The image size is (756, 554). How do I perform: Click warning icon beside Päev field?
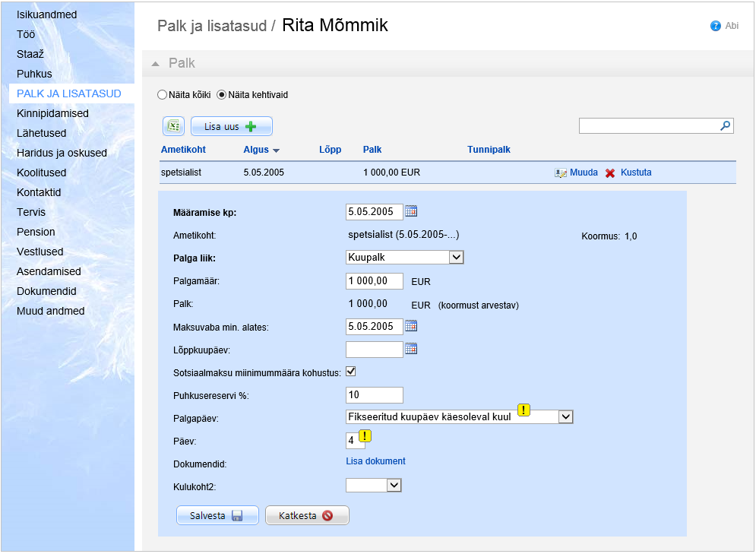[x=364, y=435]
